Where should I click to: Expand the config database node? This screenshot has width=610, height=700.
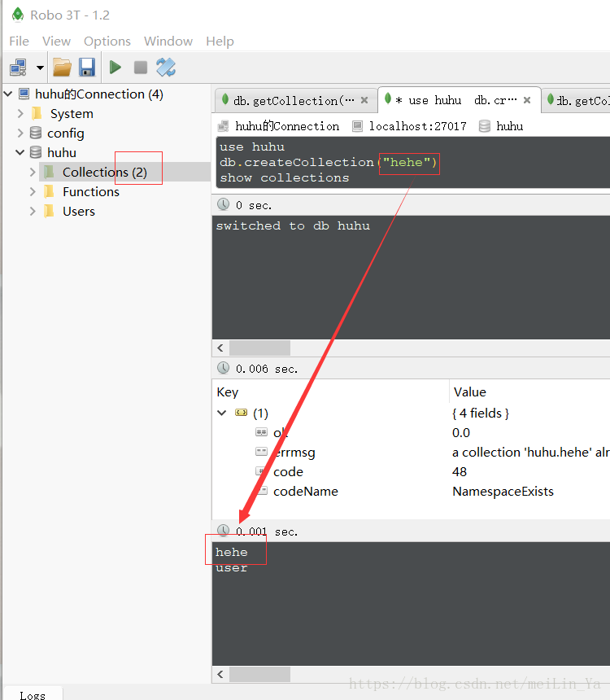[20, 133]
